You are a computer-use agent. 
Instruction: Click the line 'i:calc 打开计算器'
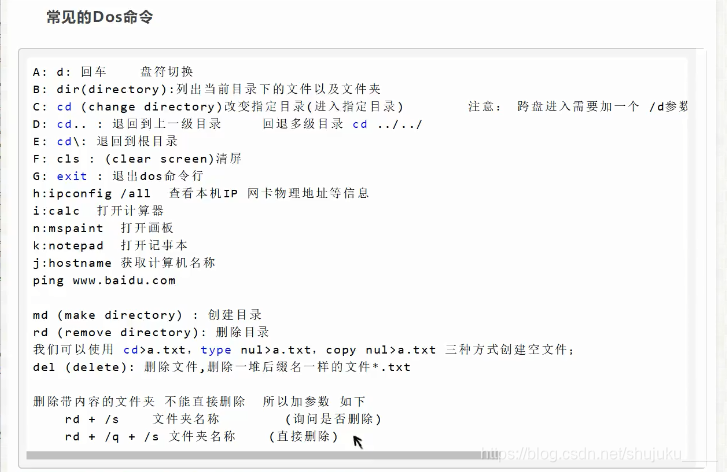pos(98,211)
